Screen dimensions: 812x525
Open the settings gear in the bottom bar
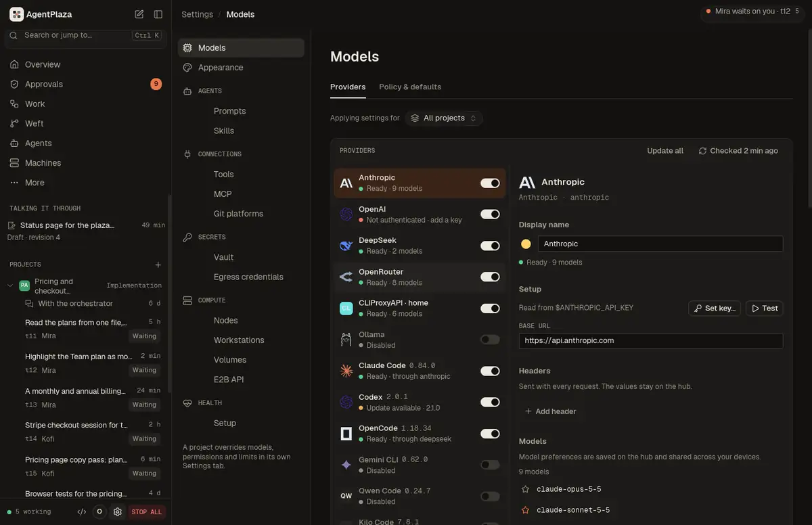pyautogui.click(x=118, y=512)
